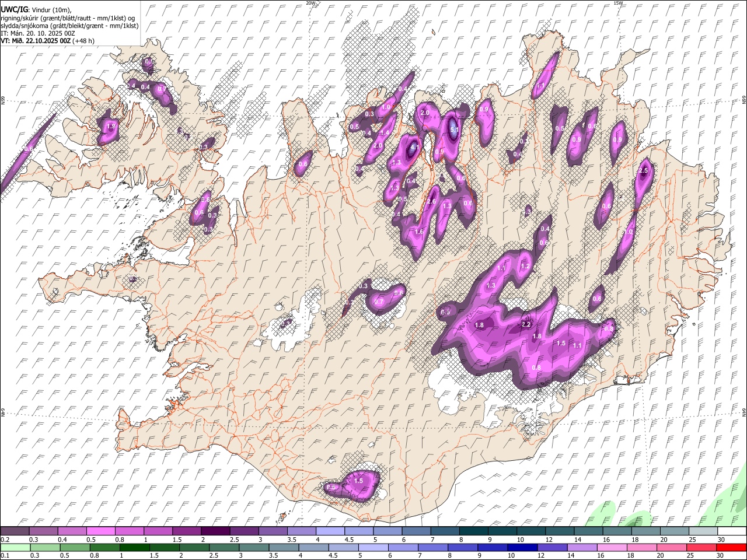Viewport: 747px width, 560px height.
Task: Click the lower-row violet swatch starting at 14
Action: 582,548
